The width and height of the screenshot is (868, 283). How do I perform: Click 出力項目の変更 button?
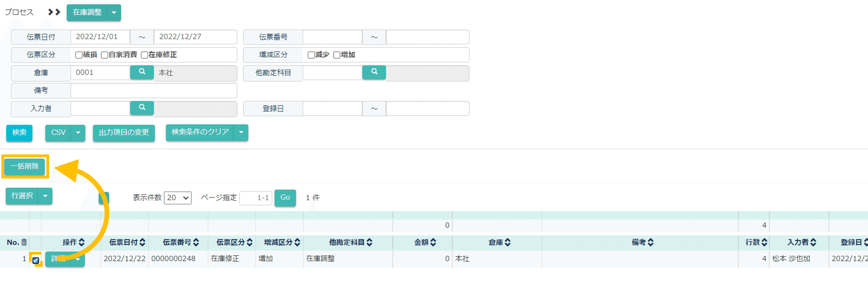124,133
